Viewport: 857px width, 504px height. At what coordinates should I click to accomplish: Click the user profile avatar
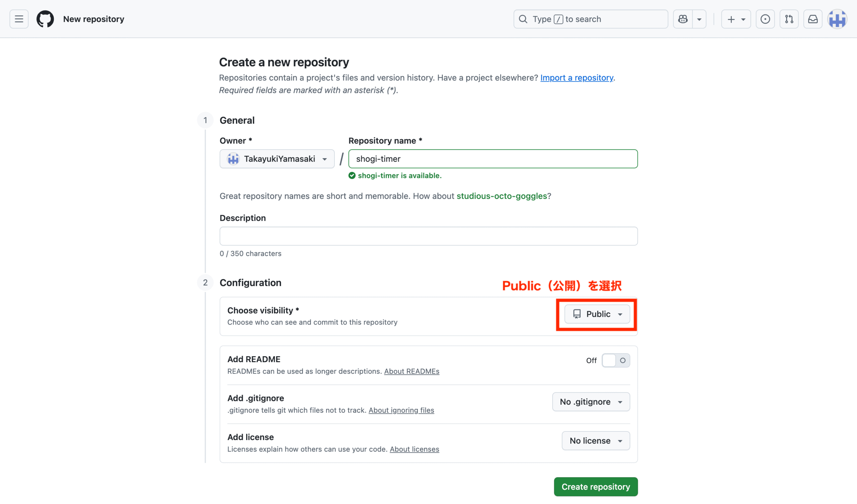tap(837, 19)
